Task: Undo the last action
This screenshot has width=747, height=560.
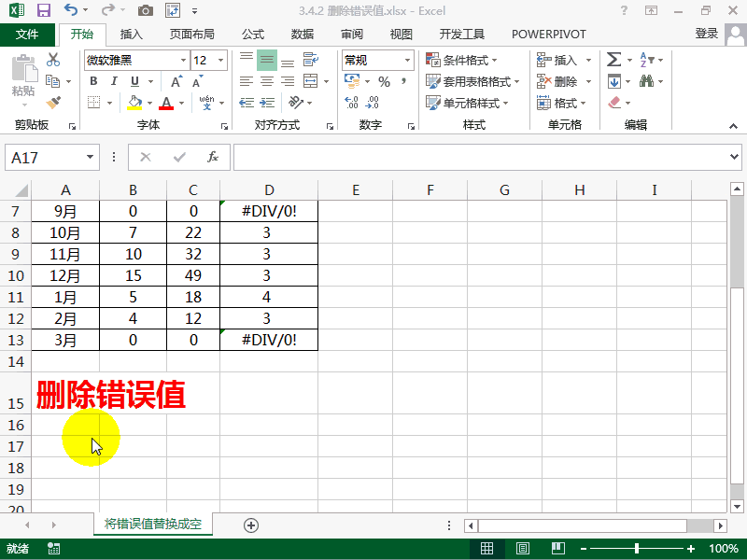Action: pos(71,10)
